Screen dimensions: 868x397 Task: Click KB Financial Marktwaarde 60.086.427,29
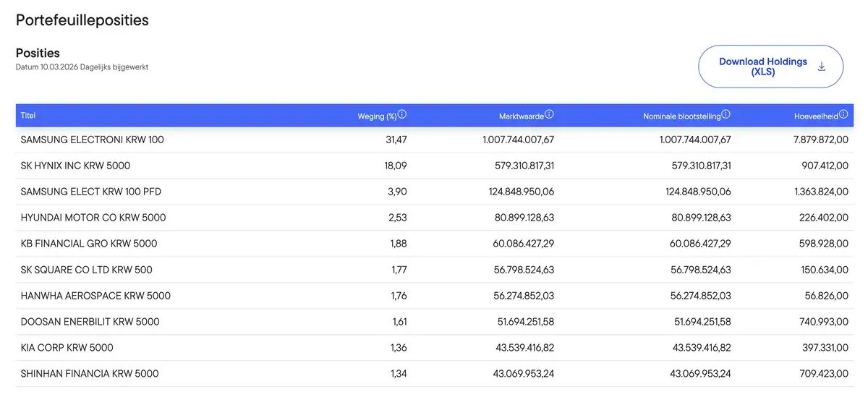point(524,244)
